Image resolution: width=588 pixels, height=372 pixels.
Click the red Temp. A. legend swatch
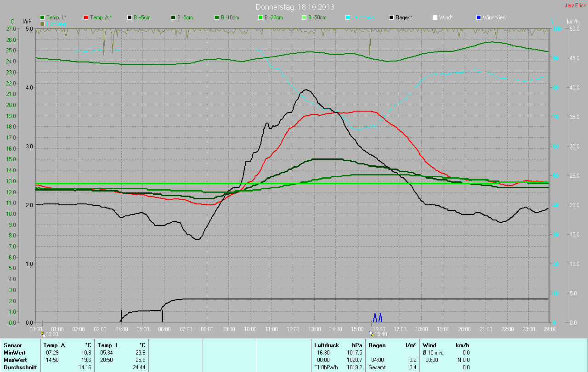pyautogui.click(x=86, y=17)
